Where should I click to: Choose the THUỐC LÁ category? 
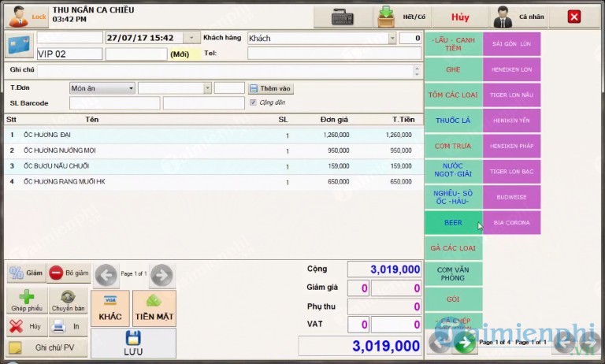(x=453, y=121)
